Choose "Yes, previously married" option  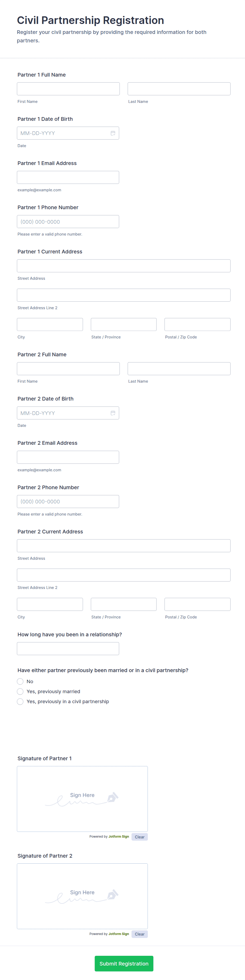pos(20,692)
